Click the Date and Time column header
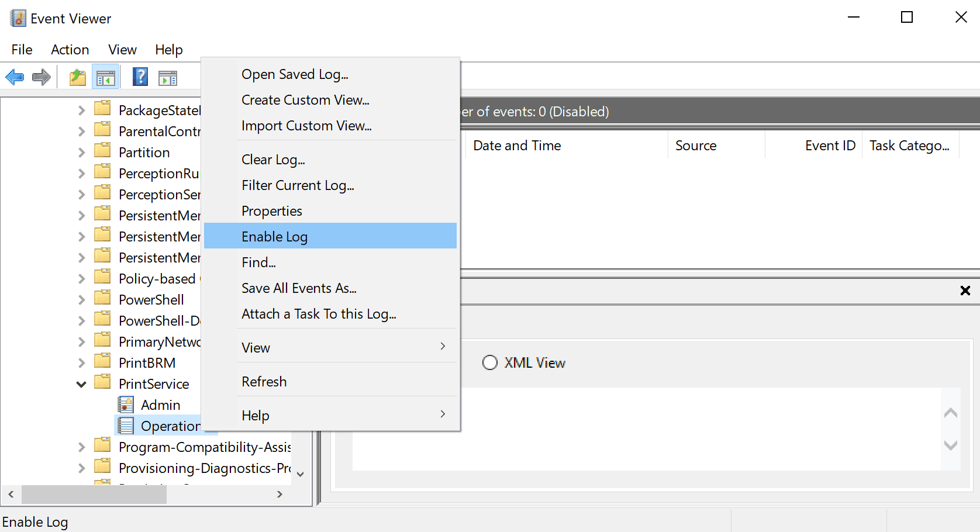Image resolution: width=980 pixels, height=532 pixels. coord(517,146)
